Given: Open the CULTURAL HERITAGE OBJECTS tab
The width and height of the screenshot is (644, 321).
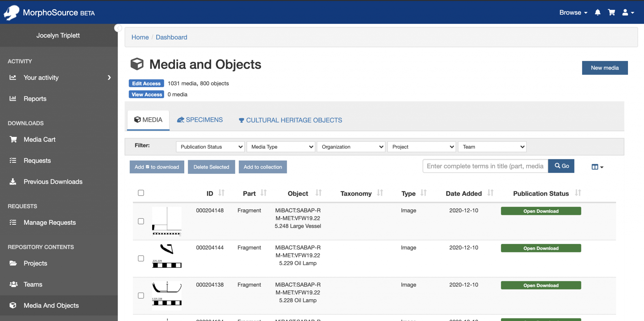Looking at the screenshot, I should click(x=290, y=120).
